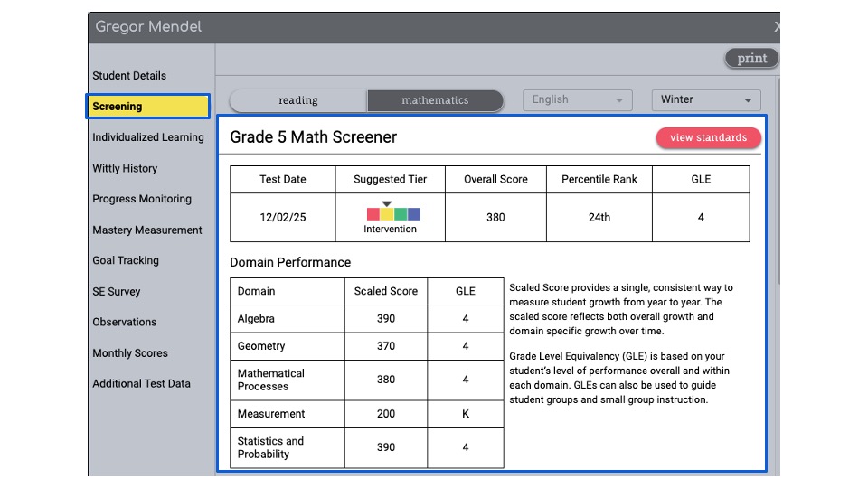The image size is (868, 488).
Task: Click the Scaled Score column header
Action: point(386,291)
